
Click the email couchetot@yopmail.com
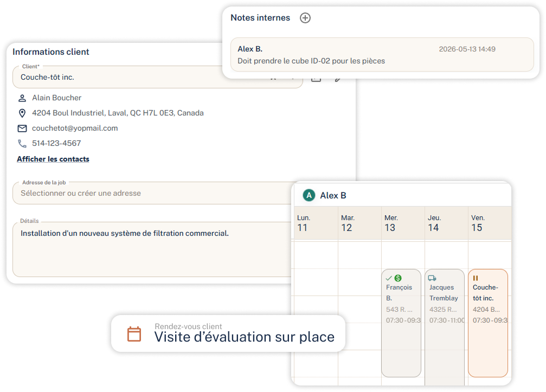[x=75, y=128]
